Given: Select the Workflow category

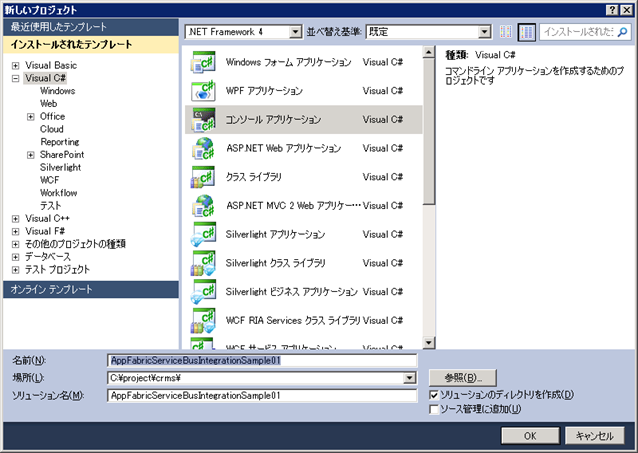Looking at the screenshot, I should pyautogui.click(x=58, y=193).
